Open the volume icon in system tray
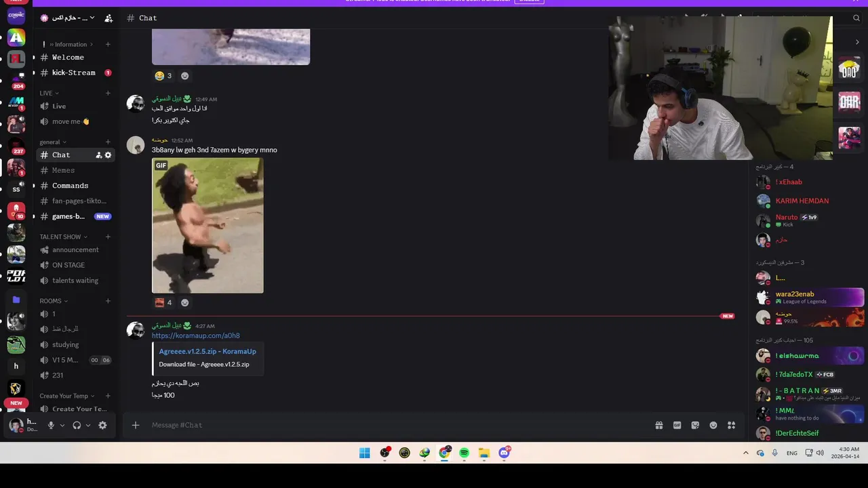 820,453
